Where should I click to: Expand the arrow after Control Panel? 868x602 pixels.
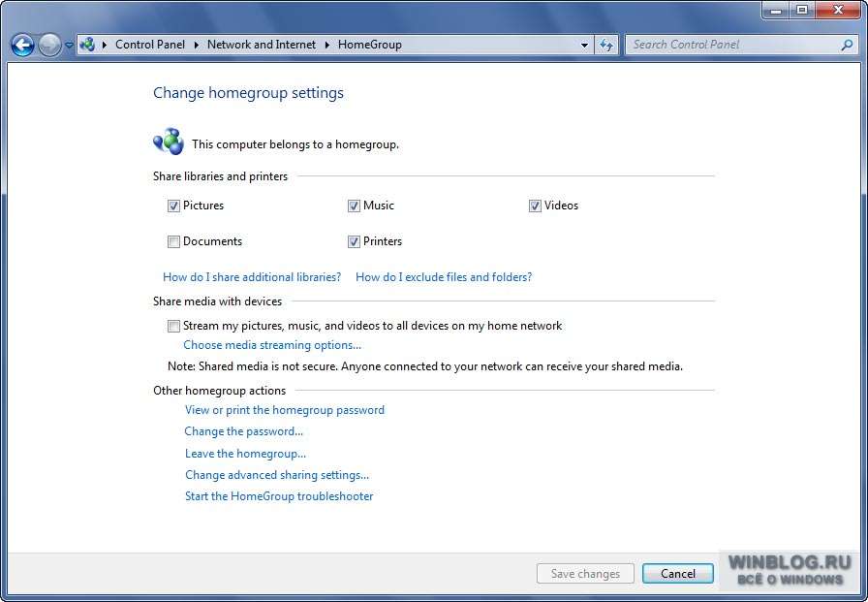click(196, 45)
